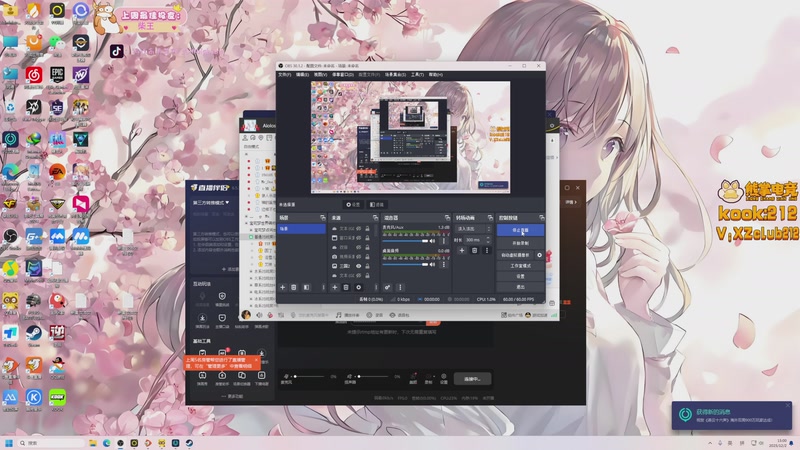Open OBS 视图(V) menu
800x450 pixels.
(x=320, y=74)
